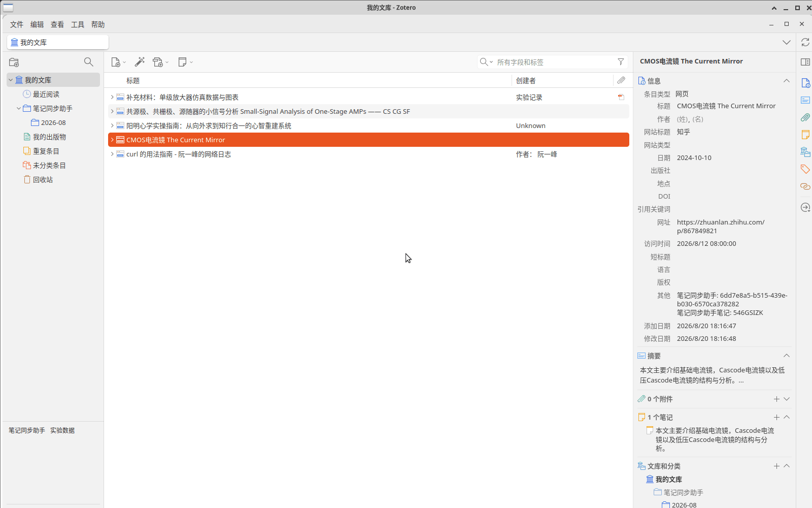Open the Add Attachment button
This screenshot has width=812, height=508.
point(160,62)
